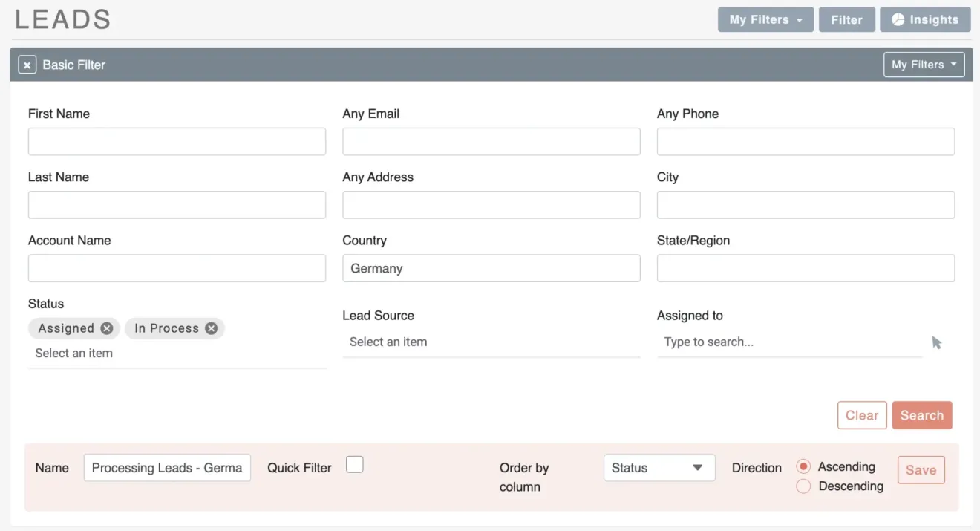Open the Order by column Status dropdown
980x531 pixels.
[659, 467]
